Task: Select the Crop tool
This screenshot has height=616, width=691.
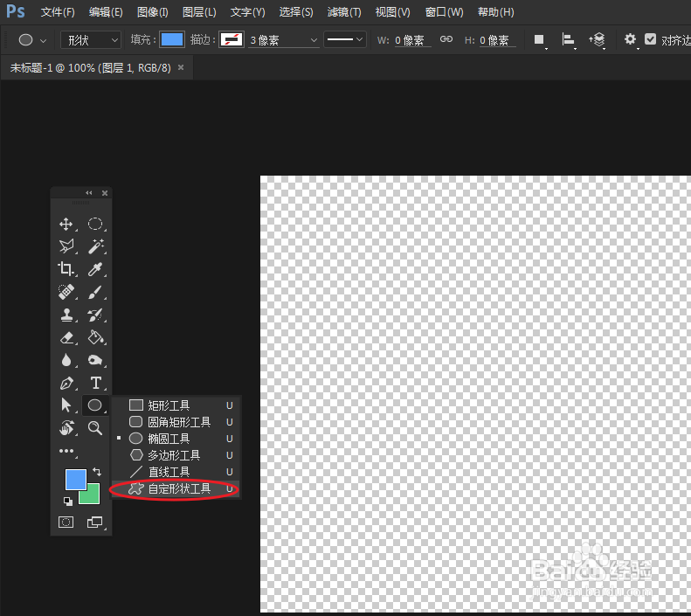Action: [66, 269]
